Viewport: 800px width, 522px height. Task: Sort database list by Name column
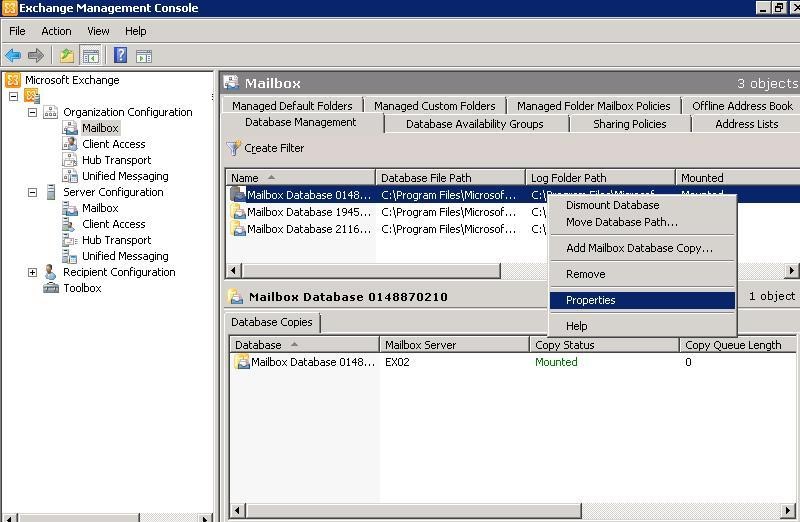click(x=300, y=178)
